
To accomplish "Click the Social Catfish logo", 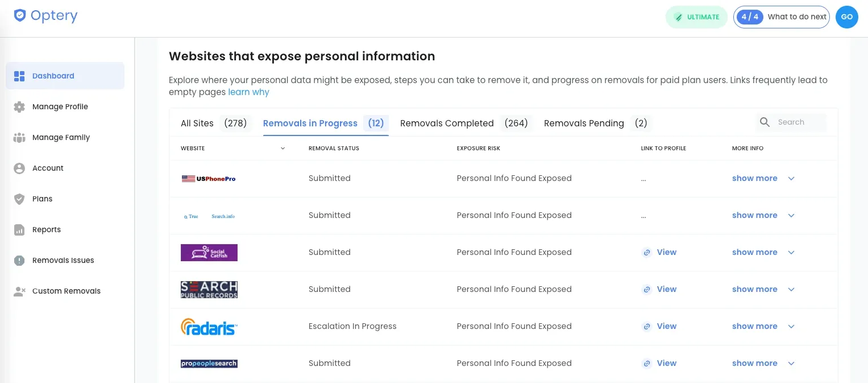I will (209, 253).
